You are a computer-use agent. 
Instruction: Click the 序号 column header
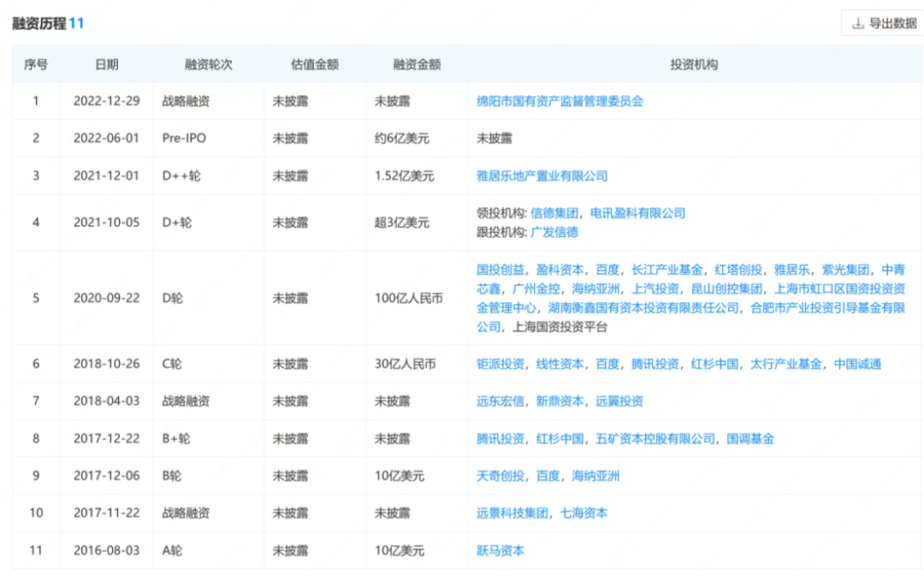(x=36, y=64)
